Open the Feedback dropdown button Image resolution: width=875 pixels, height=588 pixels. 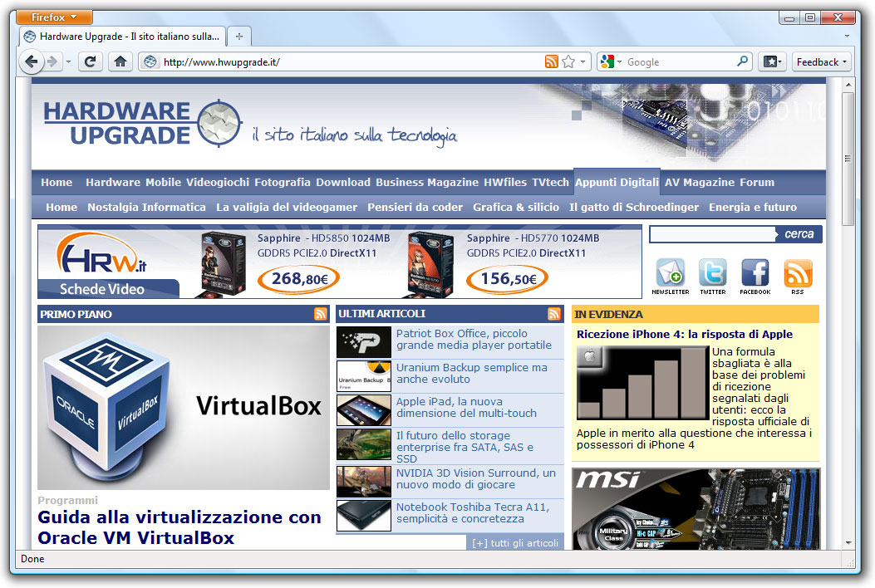tap(822, 61)
